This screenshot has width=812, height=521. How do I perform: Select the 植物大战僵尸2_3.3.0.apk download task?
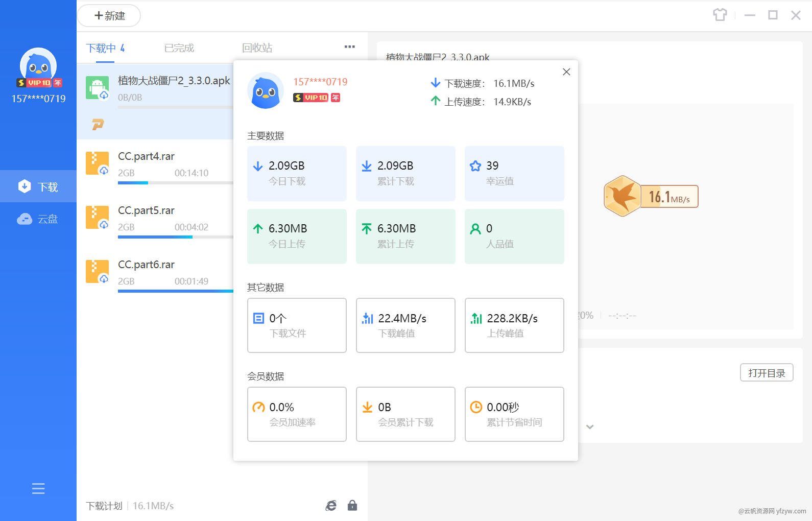pyautogui.click(x=155, y=101)
